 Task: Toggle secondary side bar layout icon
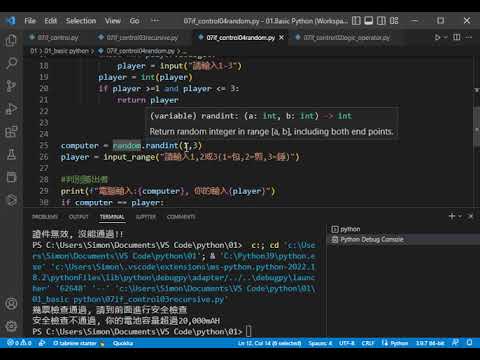[381, 21]
